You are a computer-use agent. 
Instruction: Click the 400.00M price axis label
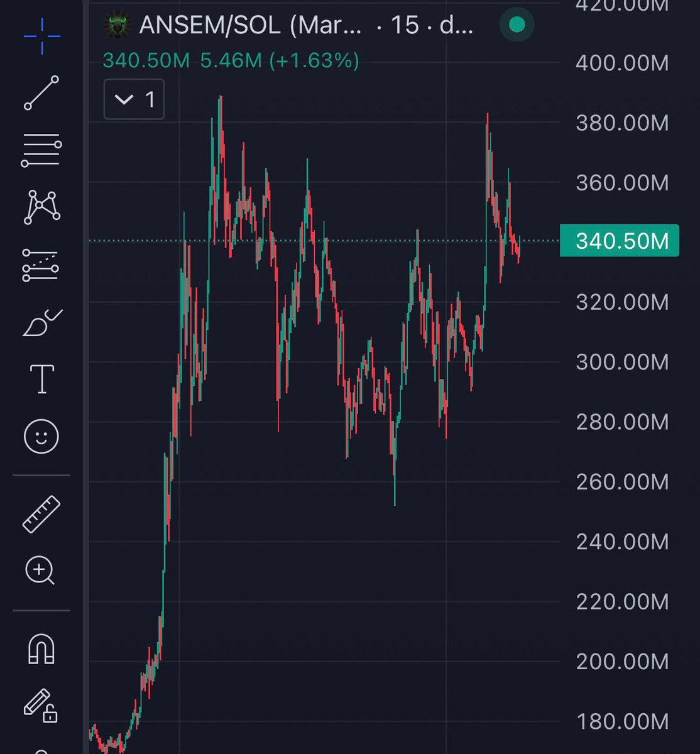click(622, 63)
